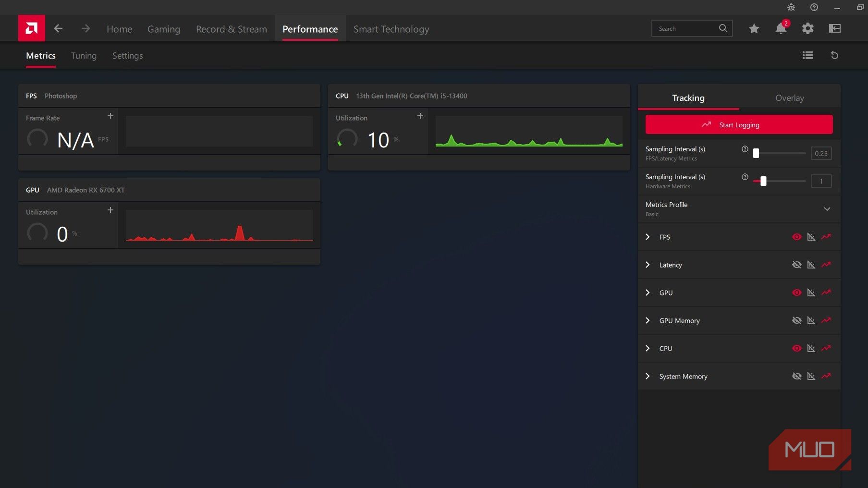868x488 pixels.
Task: Click the Start Logging button
Action: click(739, 124)
